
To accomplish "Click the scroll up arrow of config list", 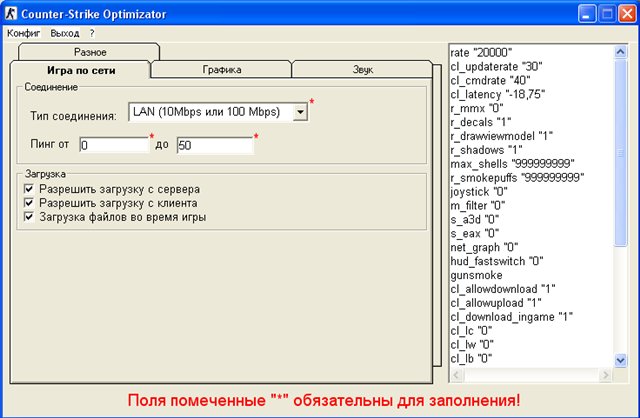I will click(x=621, y=52).
